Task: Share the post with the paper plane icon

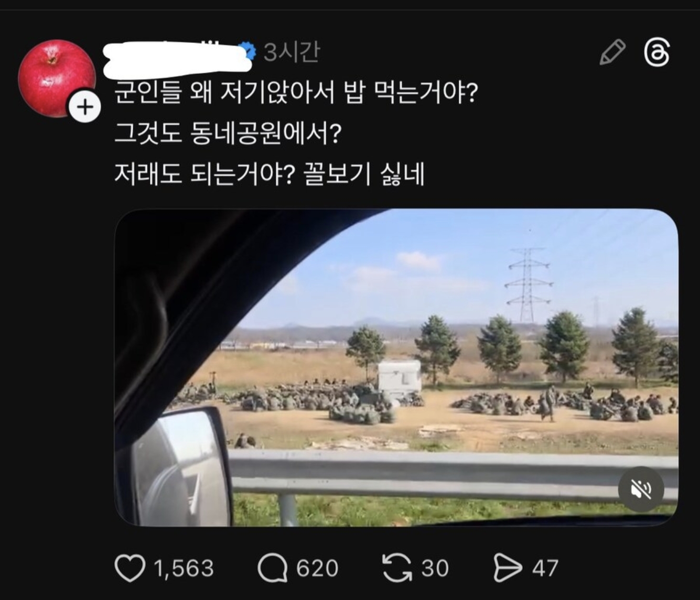Action: pyautogui.click(x=508, y=569)
